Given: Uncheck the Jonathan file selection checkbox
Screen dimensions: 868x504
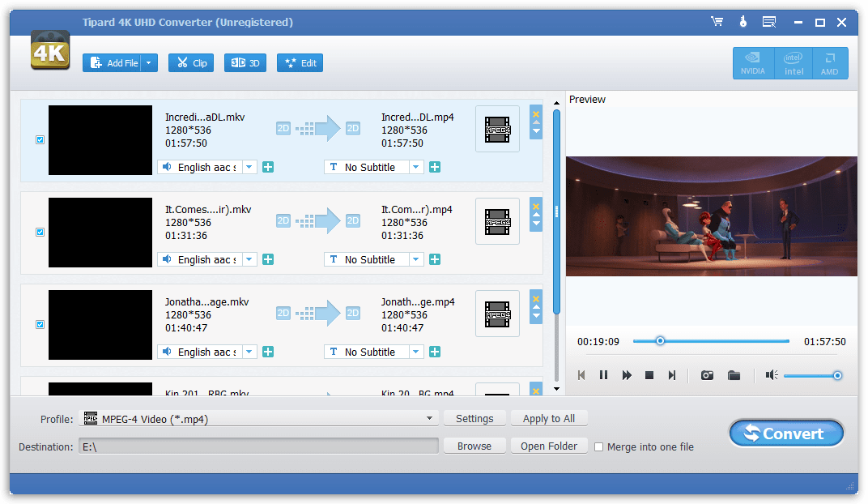Looking at the screenshot, I should pyautogui.click(x=39, y=325).
